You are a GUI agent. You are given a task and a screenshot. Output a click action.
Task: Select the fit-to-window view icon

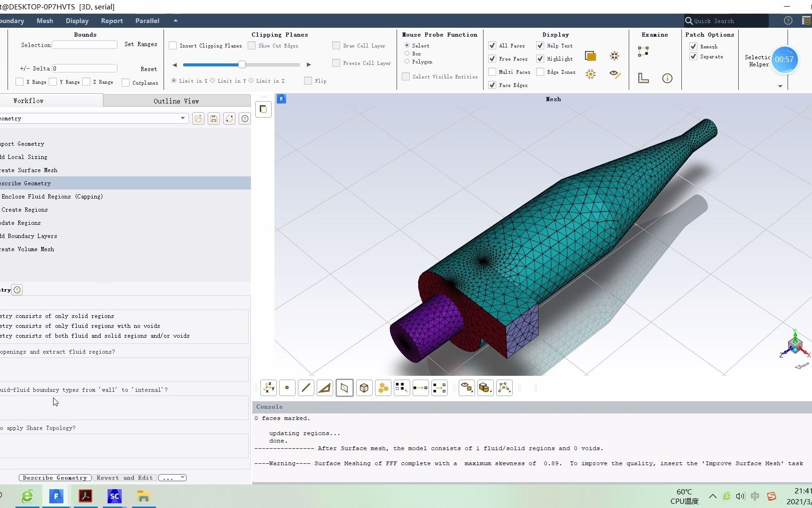pyautogui.click(x=615, y=56)
